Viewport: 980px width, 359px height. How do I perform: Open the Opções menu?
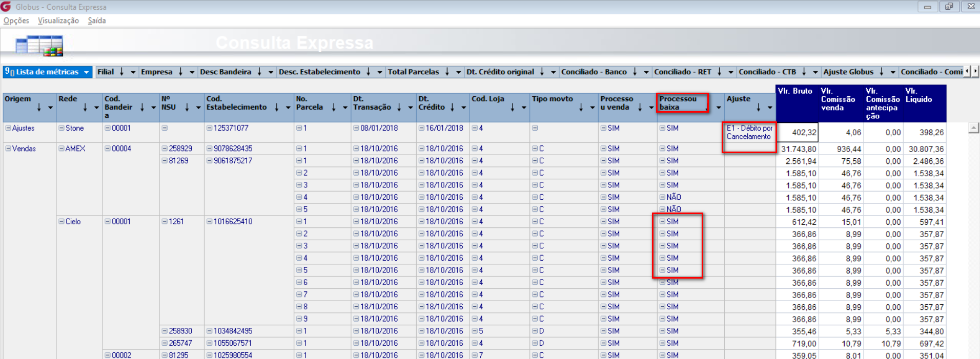click(16, 20)
